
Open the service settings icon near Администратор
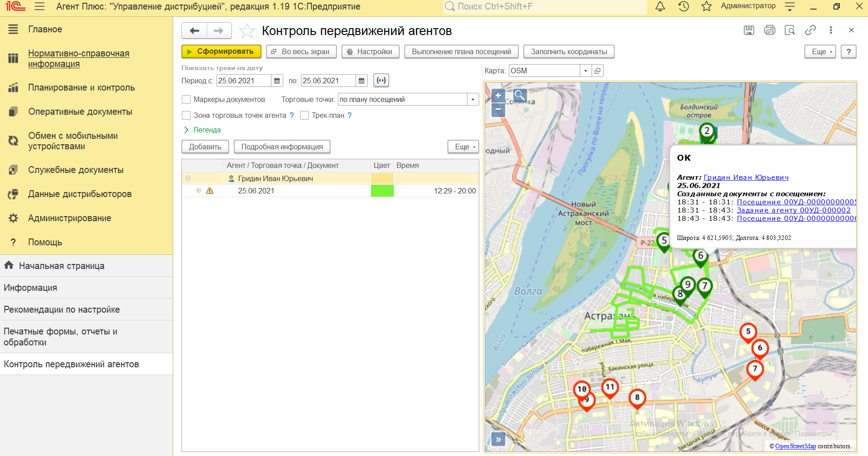pyautogui.click(x=790, y=6)
